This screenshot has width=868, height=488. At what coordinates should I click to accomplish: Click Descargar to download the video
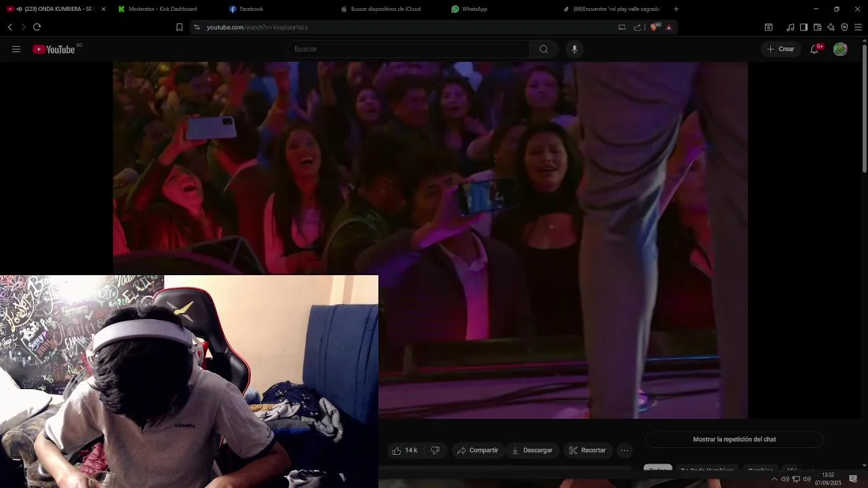coord(532,451)
